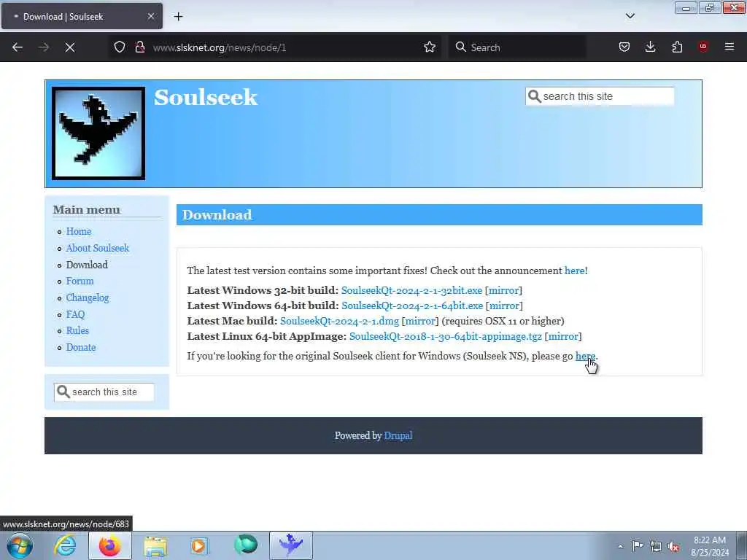Follow the Soulseek NS here link
The height and width of the screenshot is (560, 747).
click(585, 356)
